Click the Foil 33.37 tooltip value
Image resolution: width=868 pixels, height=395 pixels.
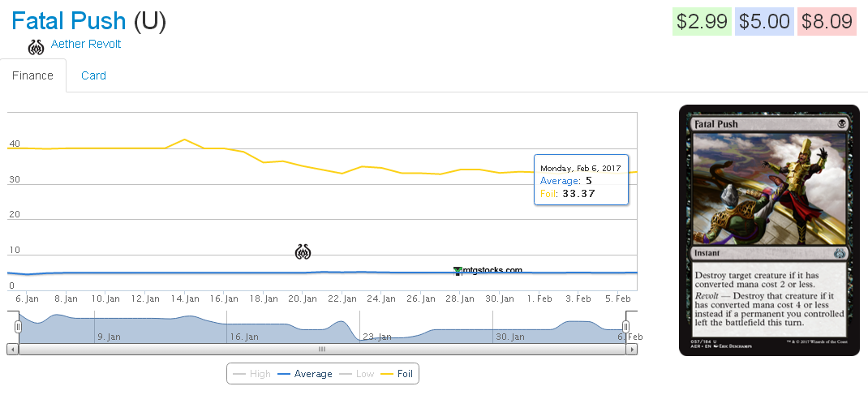[578, 194]
